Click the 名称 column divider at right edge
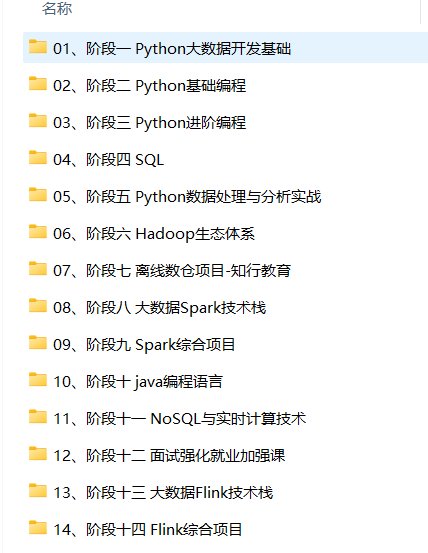428x553 pixels. [421, 12]
